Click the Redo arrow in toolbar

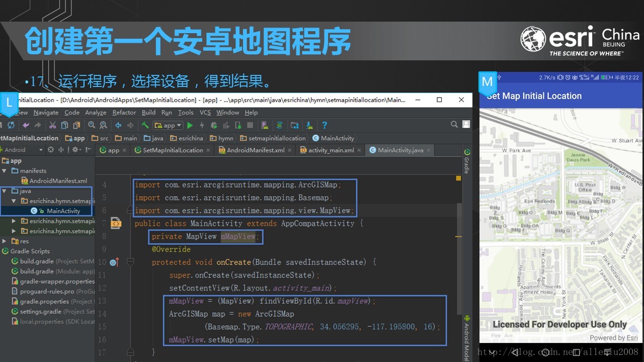point(38,125)
